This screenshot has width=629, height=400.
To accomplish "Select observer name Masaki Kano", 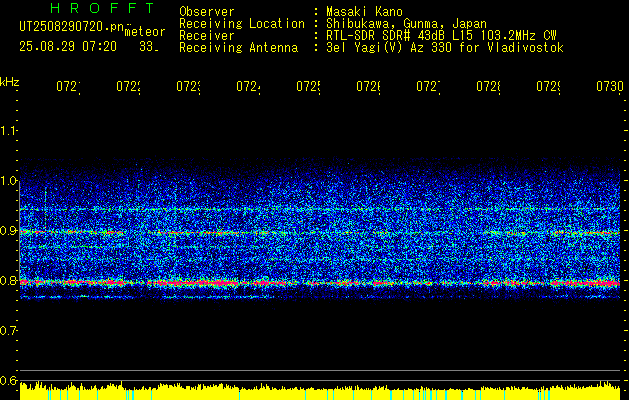I will 364,12.
